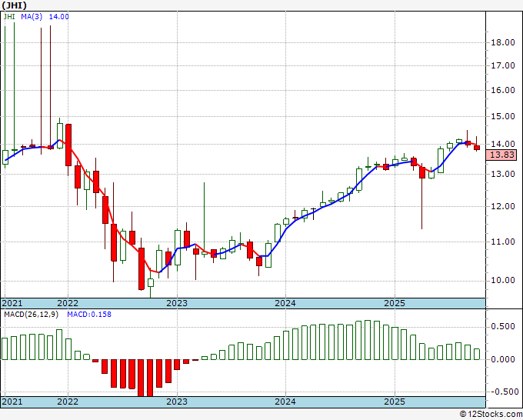523x420 pixels.
Task: Click the 0.000 MACD axis label
Action: pos(503,359)
